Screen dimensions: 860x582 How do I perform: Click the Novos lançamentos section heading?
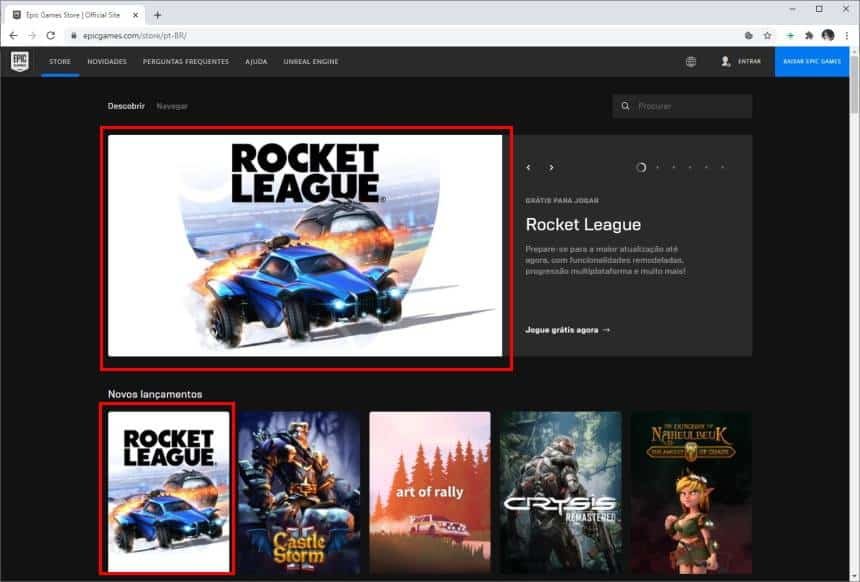tap(155, 394)
